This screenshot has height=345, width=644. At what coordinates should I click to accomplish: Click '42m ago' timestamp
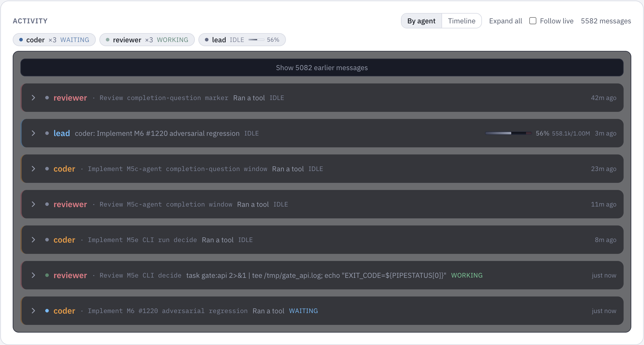pyautogui.click(x=603, y=98)
